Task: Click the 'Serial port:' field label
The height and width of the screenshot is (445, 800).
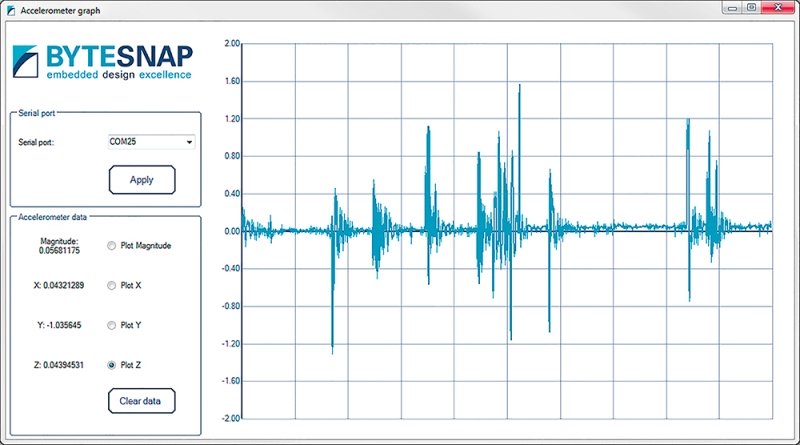Action: (x=36, y=142)
